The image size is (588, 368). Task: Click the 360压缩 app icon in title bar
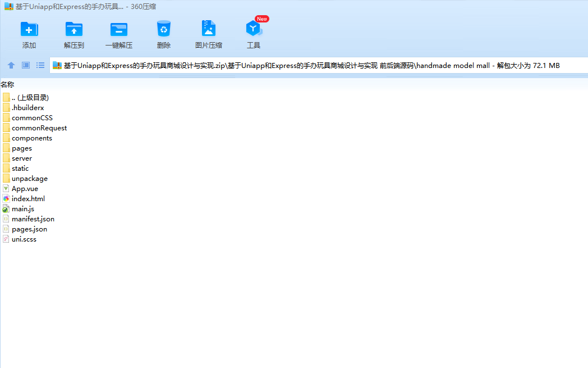pyautogui.click(x=9, y=6)
